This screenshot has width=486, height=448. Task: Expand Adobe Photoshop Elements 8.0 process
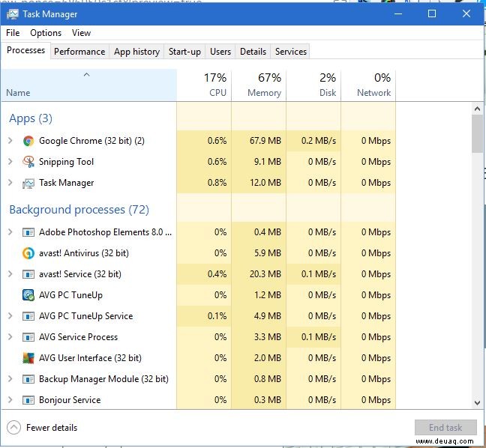pyautogui.click(x=10, y=232)
